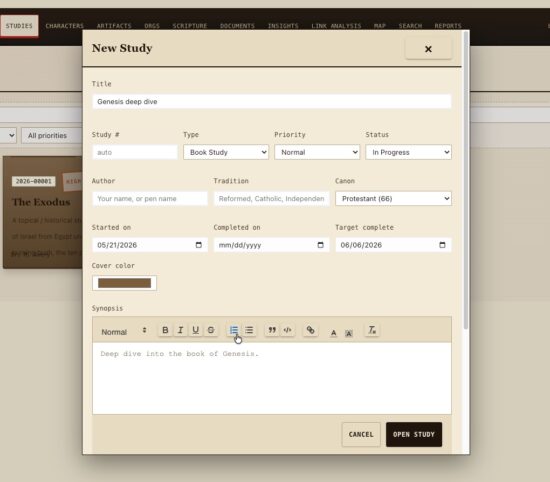Open the Cover color swatch picker
This screenshot has width=550, height=482.
(x=125, y=283)
